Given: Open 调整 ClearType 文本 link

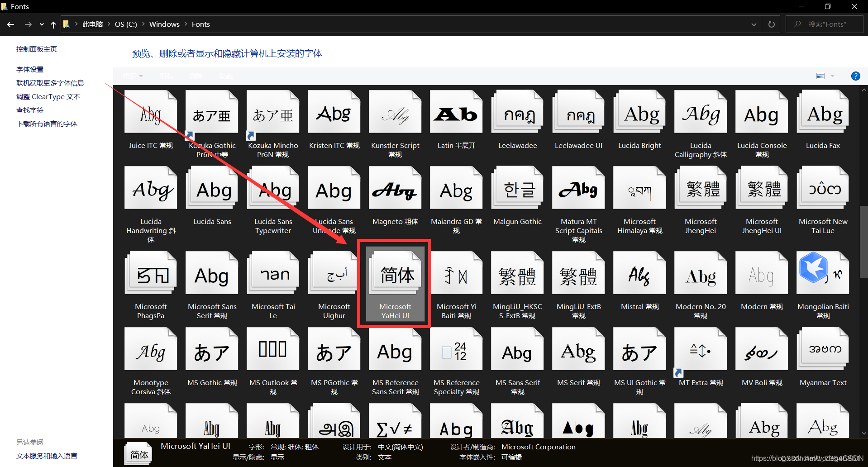Looking at the screenshot, I should 48,96.
